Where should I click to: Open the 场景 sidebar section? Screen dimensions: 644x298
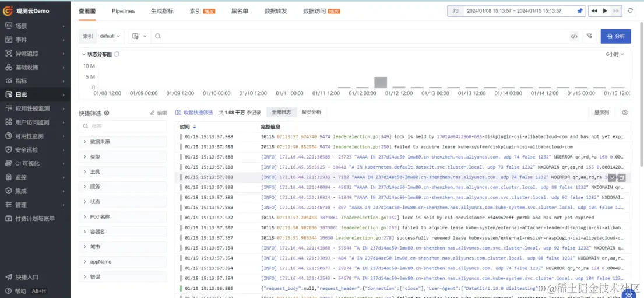click(x=36, y=26)
